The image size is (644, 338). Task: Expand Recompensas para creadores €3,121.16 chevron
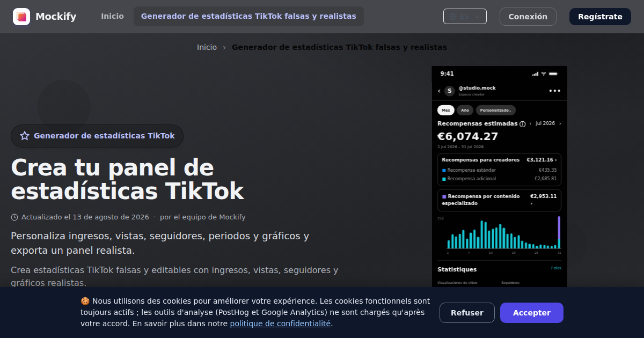[x=555, y=160]
